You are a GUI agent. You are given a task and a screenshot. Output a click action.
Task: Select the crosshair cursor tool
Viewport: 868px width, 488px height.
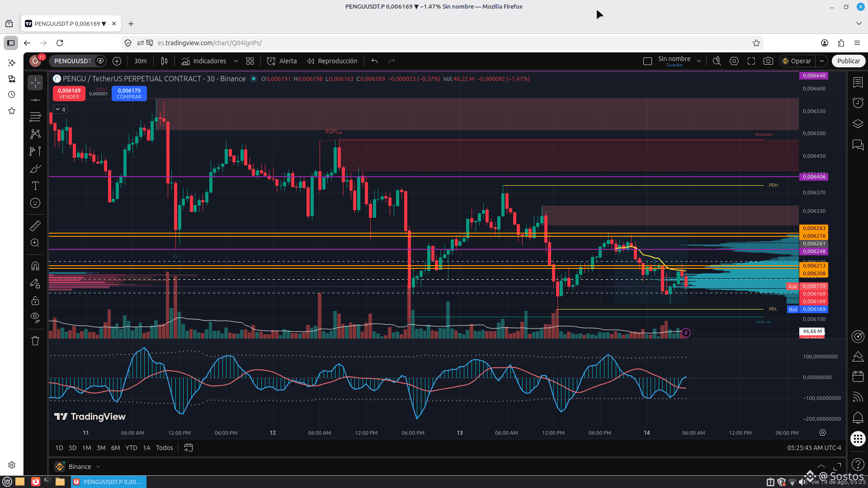click(x=35, y=83)
